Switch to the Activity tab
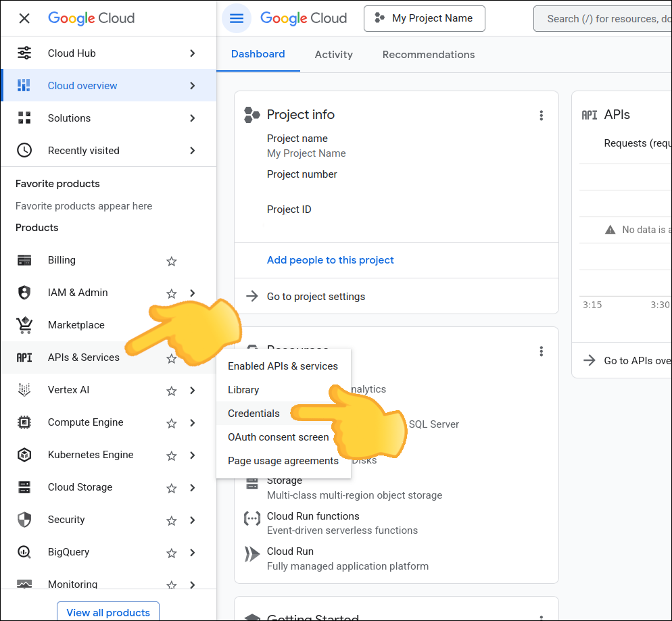 [333, 55]
